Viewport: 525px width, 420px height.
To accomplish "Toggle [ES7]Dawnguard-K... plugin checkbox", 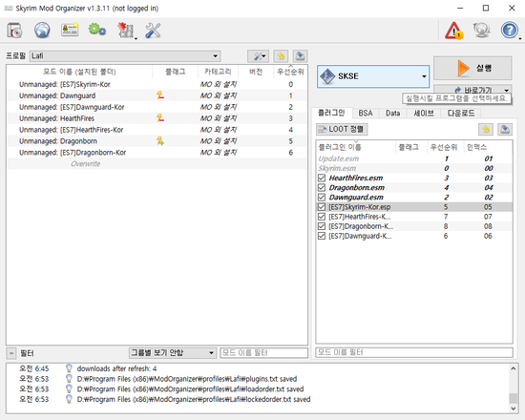I will tap(322, 236).
